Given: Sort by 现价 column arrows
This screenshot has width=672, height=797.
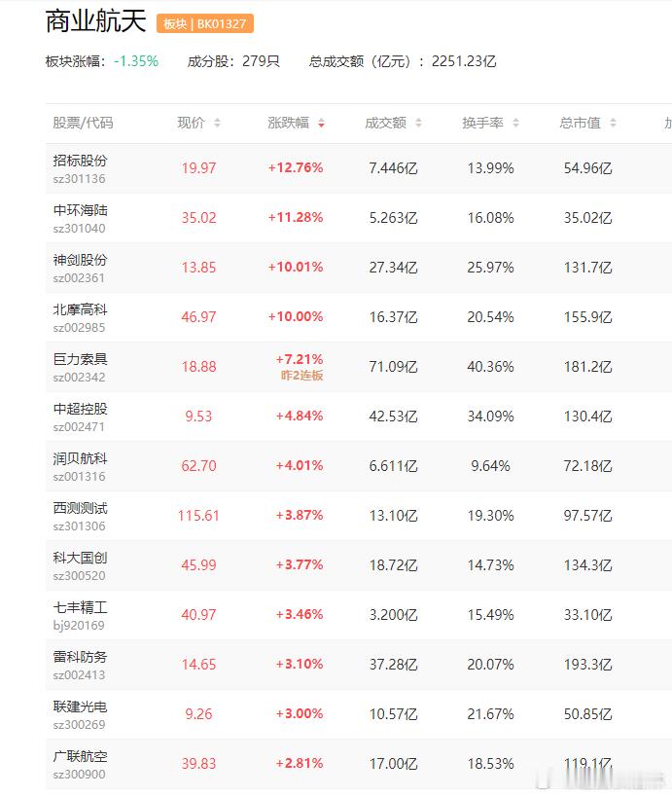Looking at the screenshot, I should click(x=217, y=123).
